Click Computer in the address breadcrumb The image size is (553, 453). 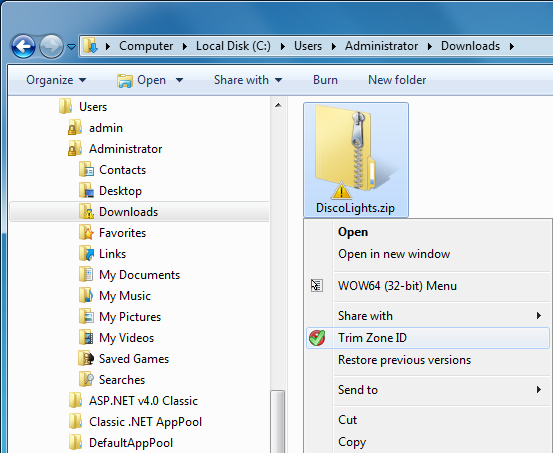click(x=146, y=46)
